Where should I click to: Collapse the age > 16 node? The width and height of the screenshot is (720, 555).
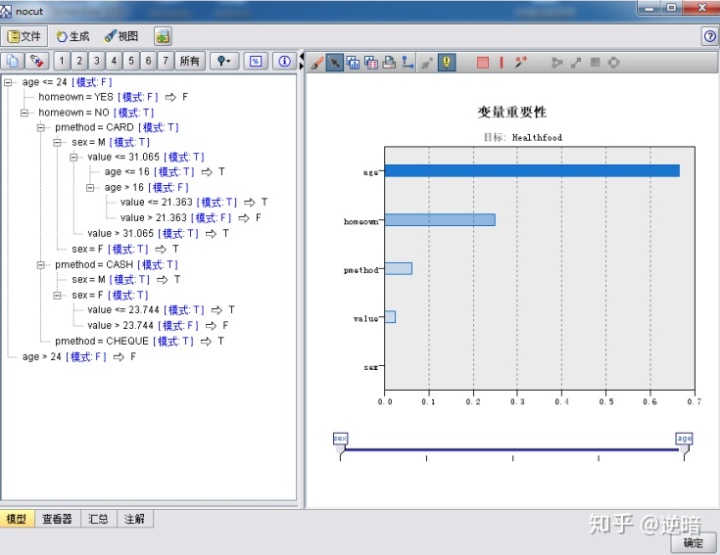tap(90, 188)
